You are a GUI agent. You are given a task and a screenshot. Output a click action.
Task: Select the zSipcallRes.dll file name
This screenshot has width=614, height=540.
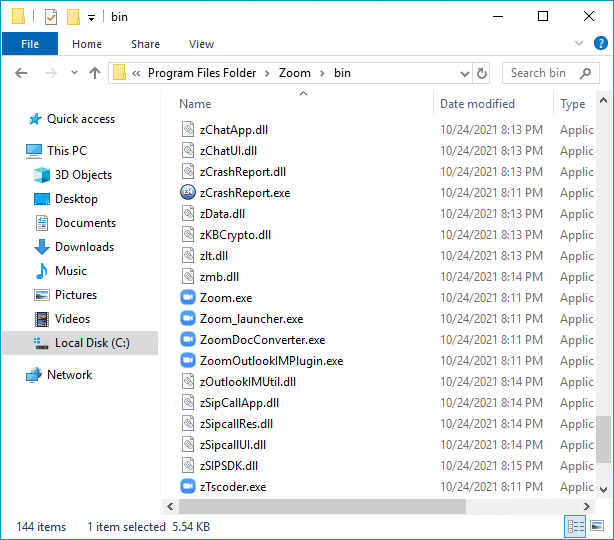236,424
